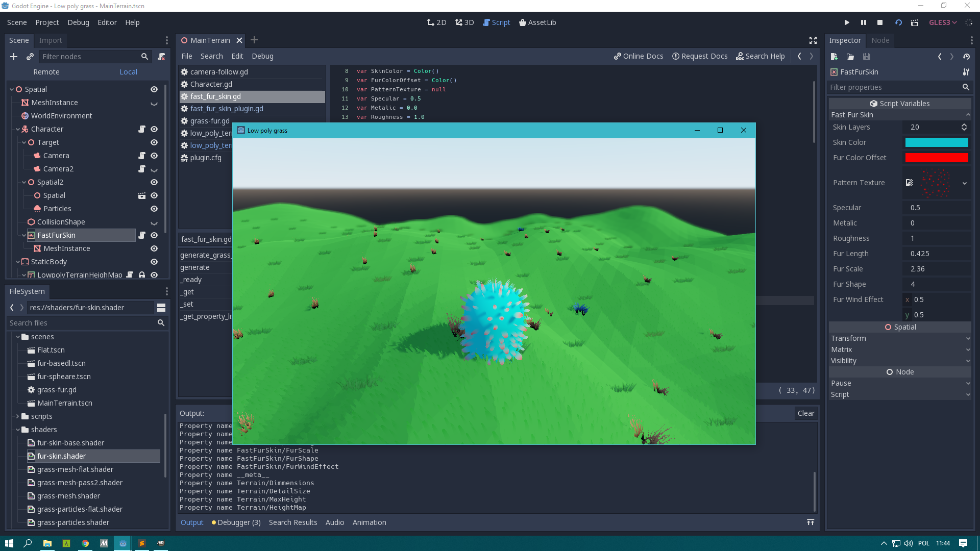Image resolution: width=980 pixels, height=551 pixels.
Task: Click the Play custom scene clapperboard icon
Action: coord(915,22)
